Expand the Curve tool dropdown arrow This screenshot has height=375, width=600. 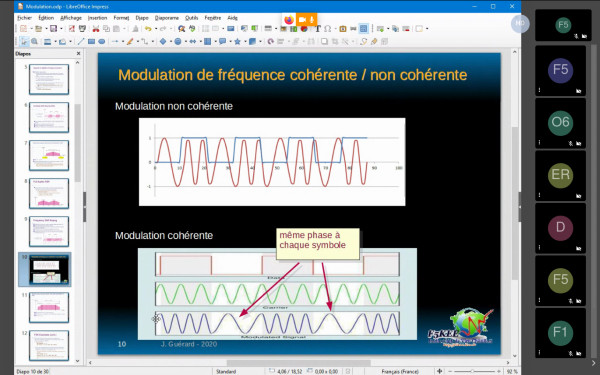[138, 41]
